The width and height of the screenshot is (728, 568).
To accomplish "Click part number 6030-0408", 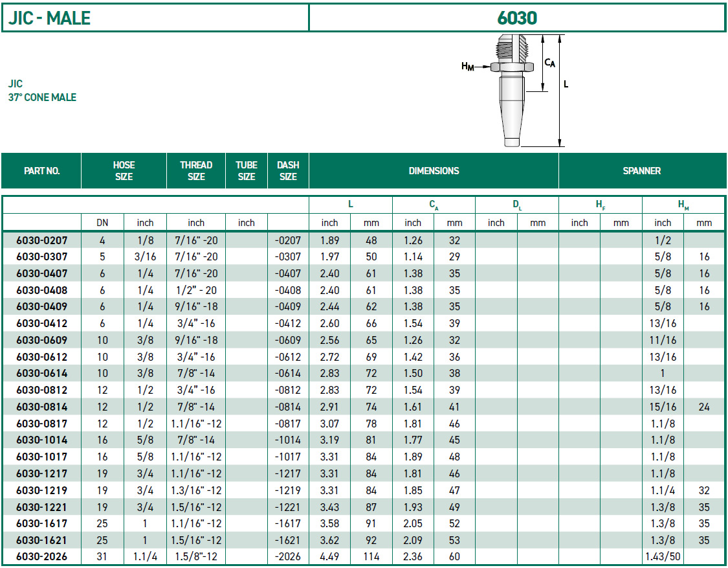I will click(x=42, y=290).
